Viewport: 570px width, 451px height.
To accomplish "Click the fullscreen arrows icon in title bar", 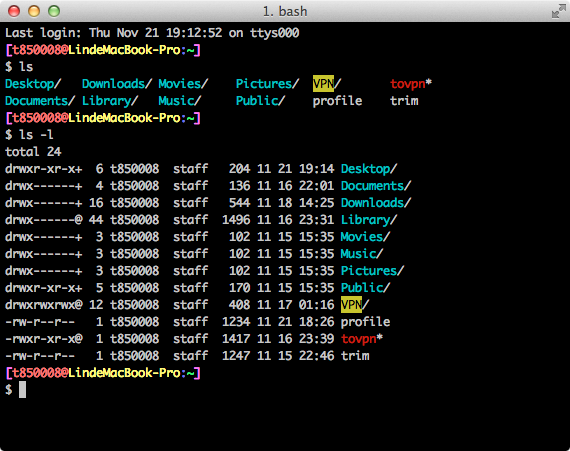I will (x=558, y=12).
